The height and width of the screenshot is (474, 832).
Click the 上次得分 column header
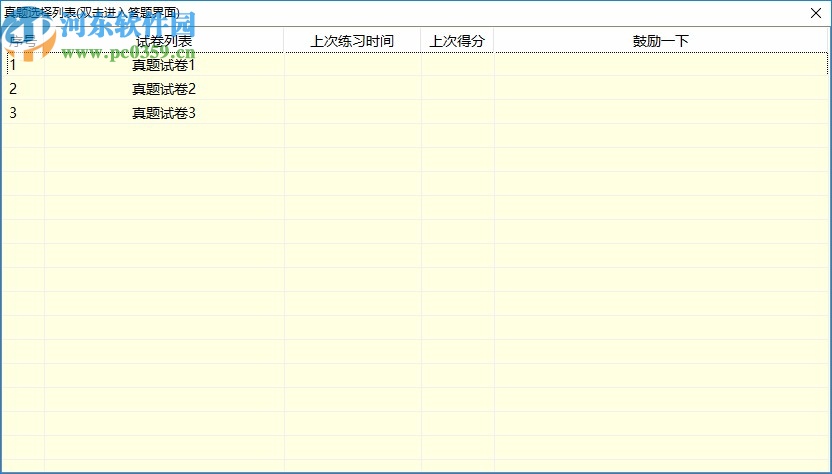pyautogui.click(x=457, y=41)
